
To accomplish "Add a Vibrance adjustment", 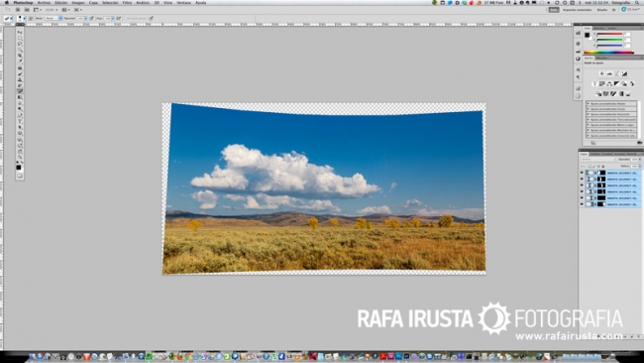I will point(594,84).
